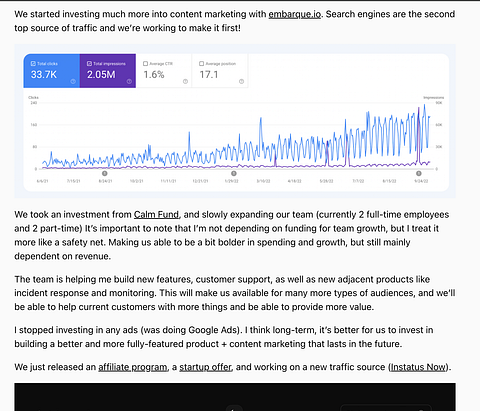Select the 33.7K Total clicks card

[52, 71]
